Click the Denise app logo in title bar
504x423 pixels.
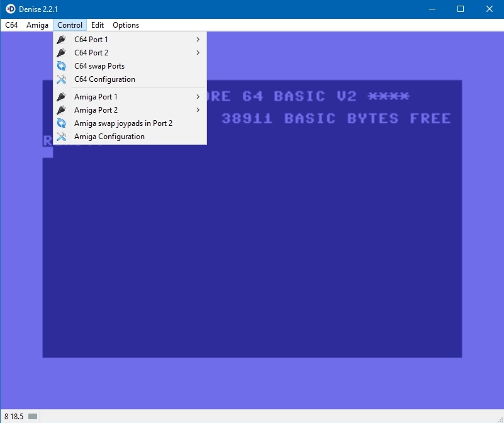coord(10,9)
